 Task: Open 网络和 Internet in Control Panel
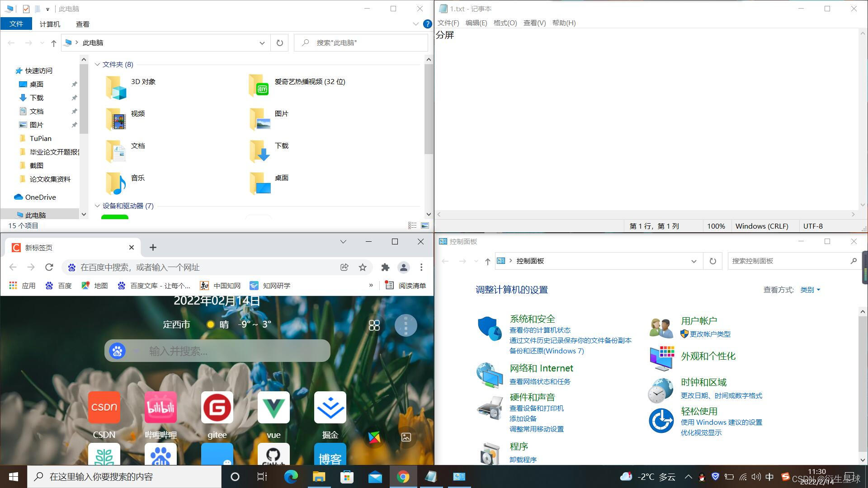tap(541, 368)
